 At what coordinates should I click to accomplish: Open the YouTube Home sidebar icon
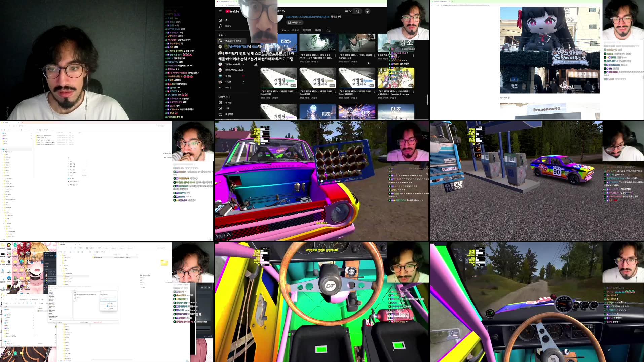pos(220,20)
